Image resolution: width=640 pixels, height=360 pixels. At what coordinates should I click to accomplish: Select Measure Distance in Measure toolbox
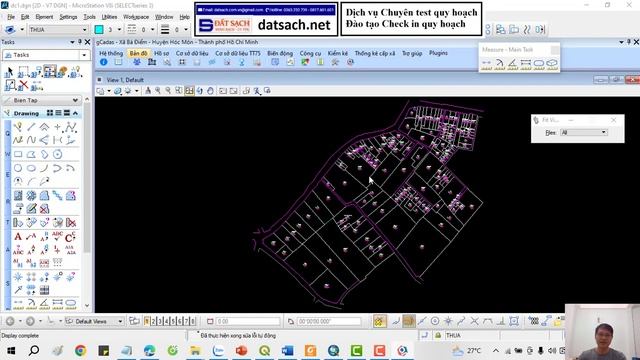pos(487,63)
